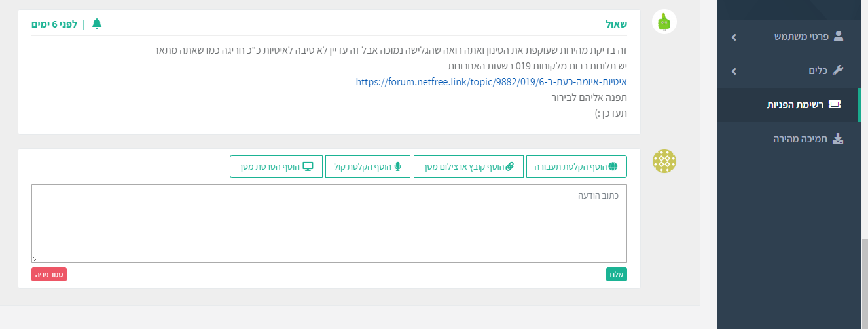
Task: Click the כתוב הודעה message text area
Action: [329, 223]
